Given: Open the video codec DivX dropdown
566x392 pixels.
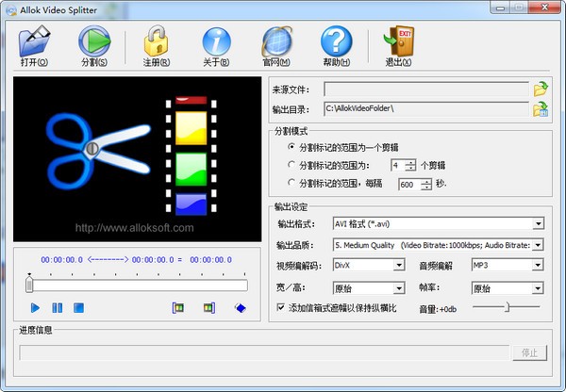Looking at the screenshot, I should click(398, 266).
